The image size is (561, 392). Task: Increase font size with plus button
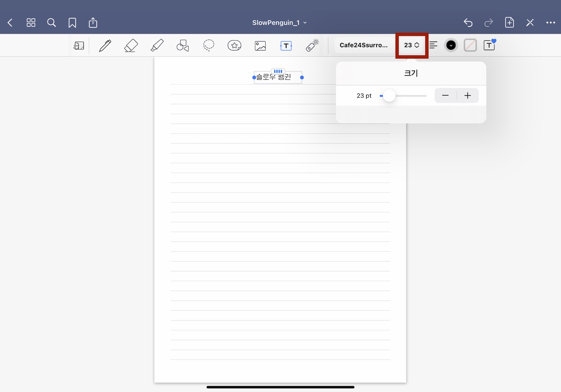pyautogui.click(x=467, y=96)
